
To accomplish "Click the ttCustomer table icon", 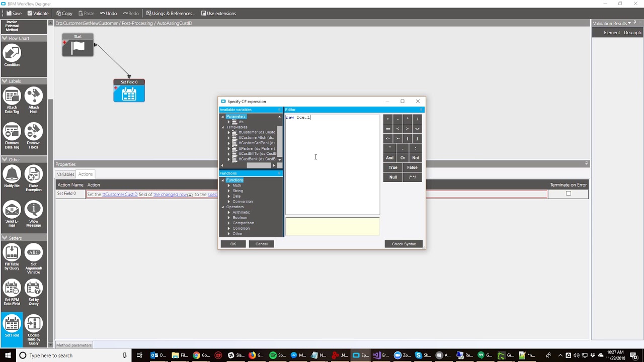I will [x=234, y=132].
